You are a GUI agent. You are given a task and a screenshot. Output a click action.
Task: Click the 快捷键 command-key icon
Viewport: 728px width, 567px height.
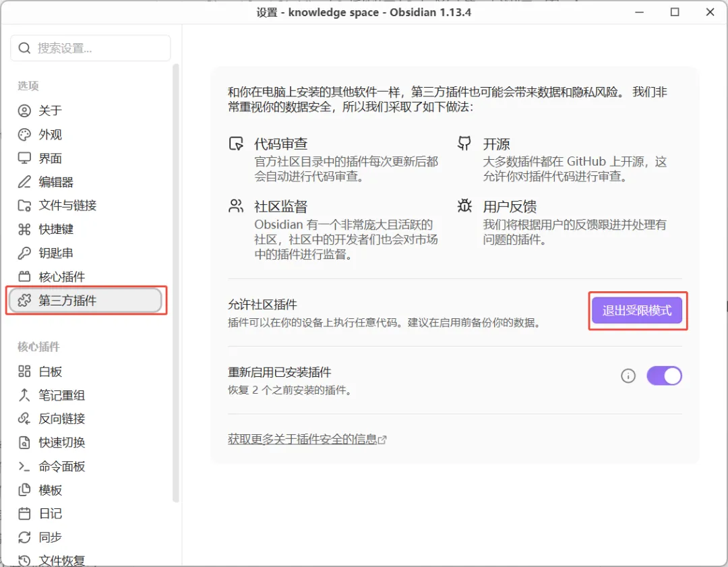(x=24, y=229)
